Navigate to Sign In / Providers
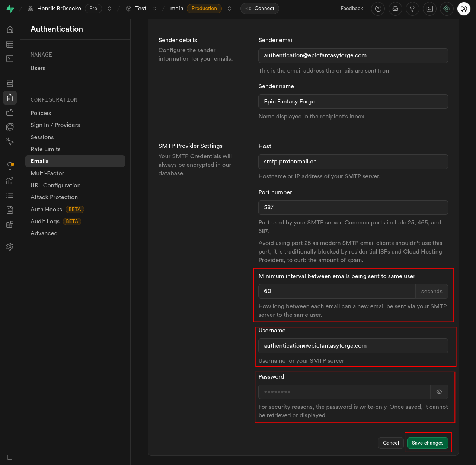The width and height of the screenshot is (476, 465). (55, 125)
